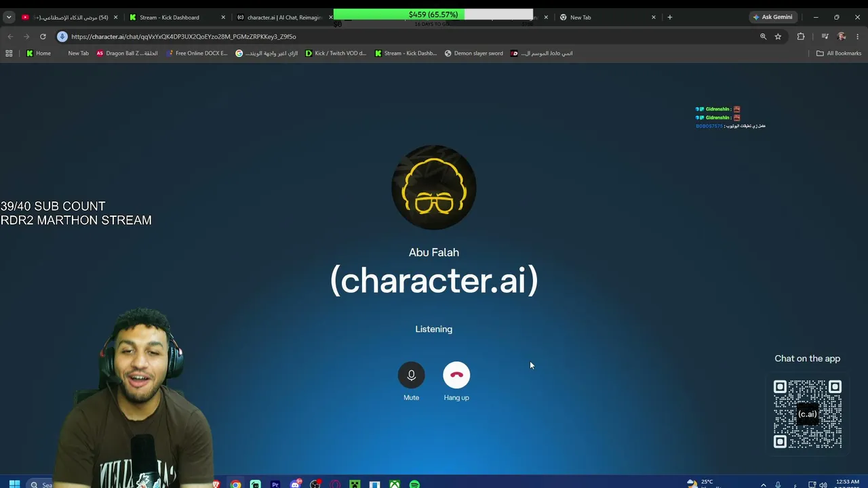Open the Chrome three-dot menu
Screen dimensions: 868x488
tap(858, 37)
